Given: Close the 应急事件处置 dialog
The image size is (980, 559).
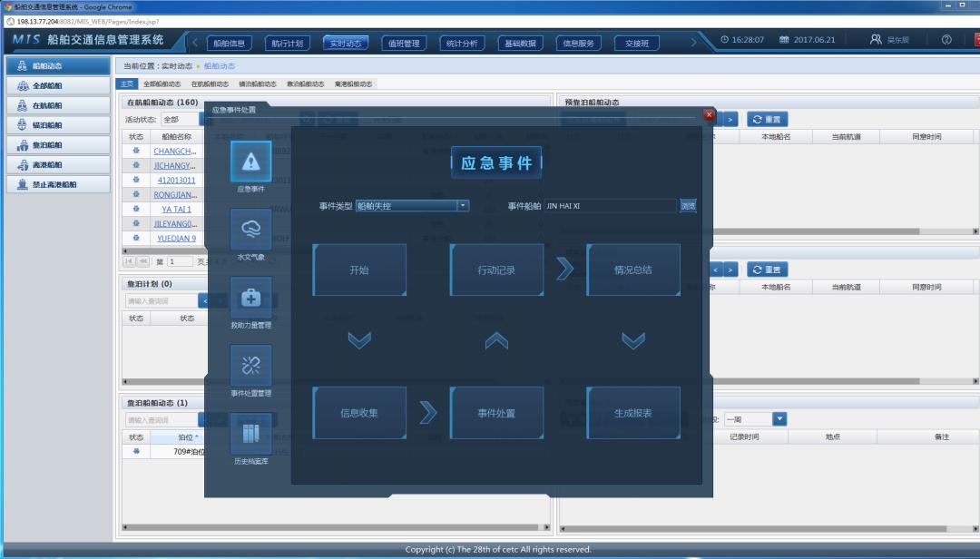Looking at the screenshot, I should [x=709, y=114].
